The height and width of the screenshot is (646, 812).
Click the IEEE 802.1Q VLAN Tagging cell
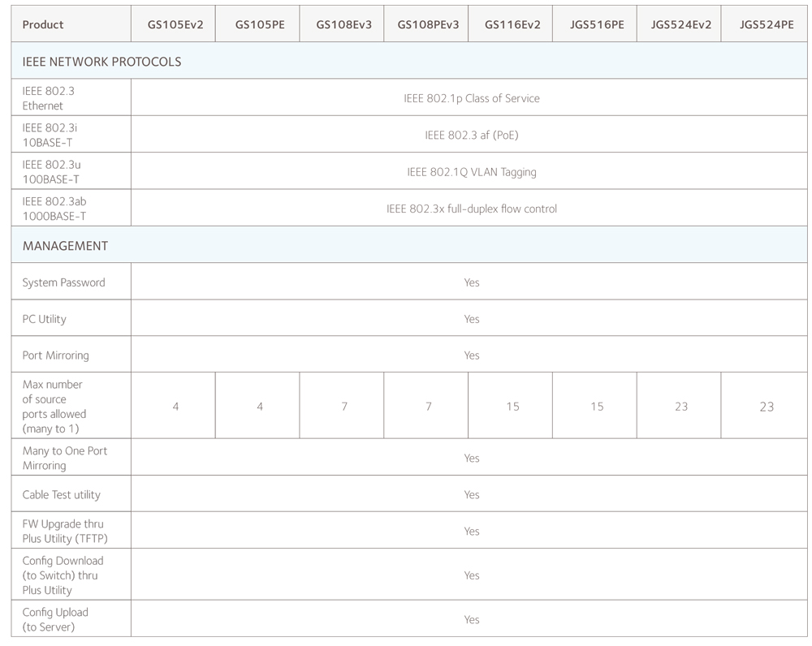(471, 172)
